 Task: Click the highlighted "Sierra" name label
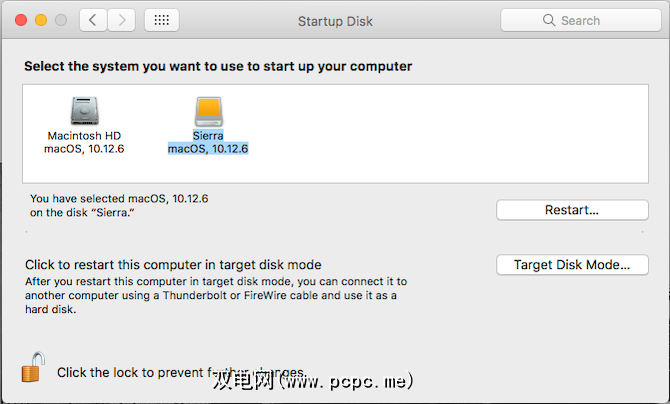(x=208, y=135)
